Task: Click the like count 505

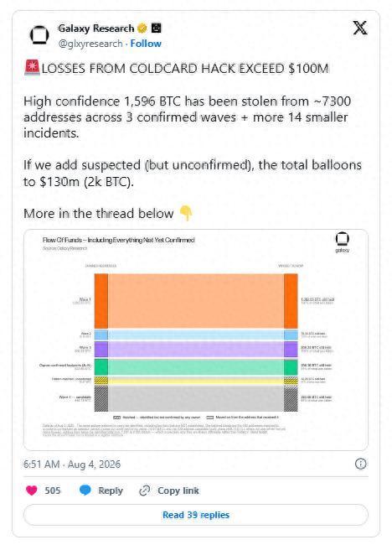Action: 53,490
